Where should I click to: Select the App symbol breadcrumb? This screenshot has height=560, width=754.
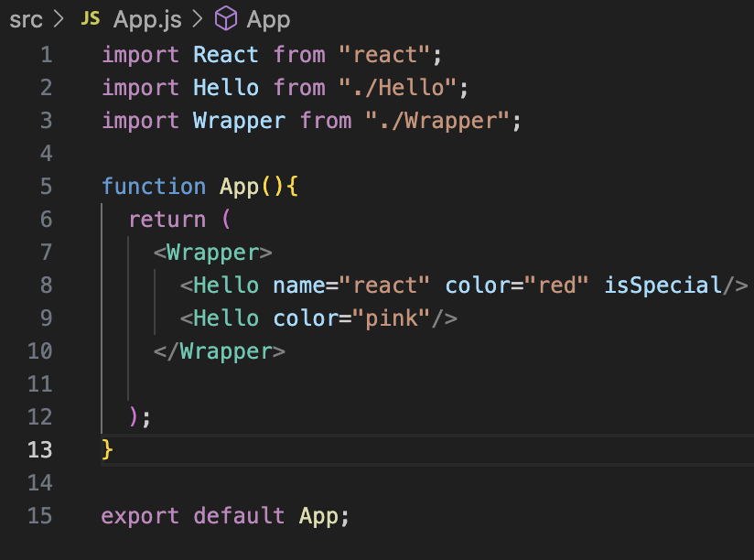(x=268, y=20)
